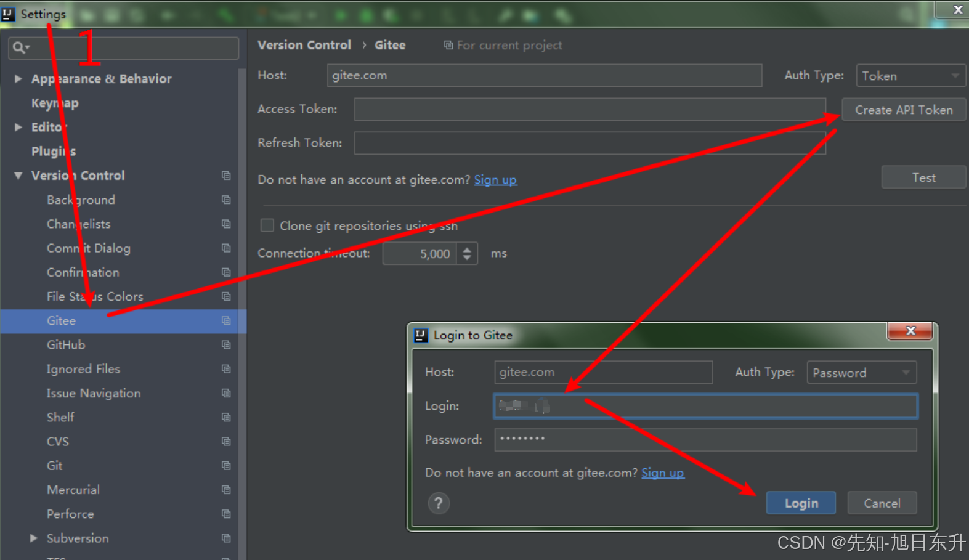Click Create API Token button
Viewport: 969px width, 560px height.
903,110
